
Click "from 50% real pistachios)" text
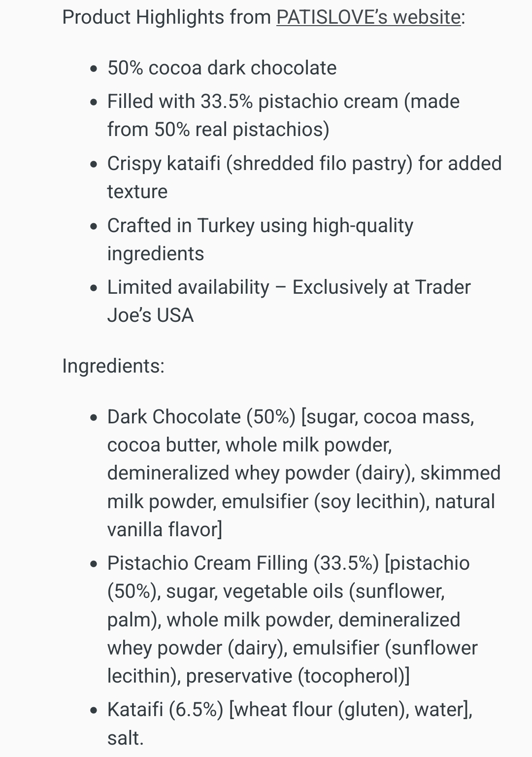(x=218, y=130)
